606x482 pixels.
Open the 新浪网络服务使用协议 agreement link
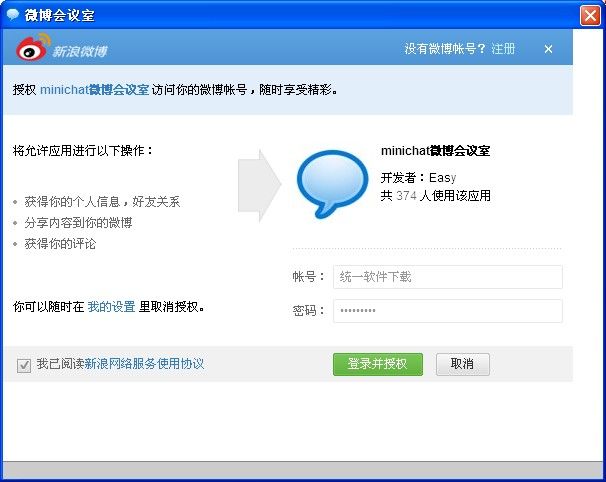(144, 364)
